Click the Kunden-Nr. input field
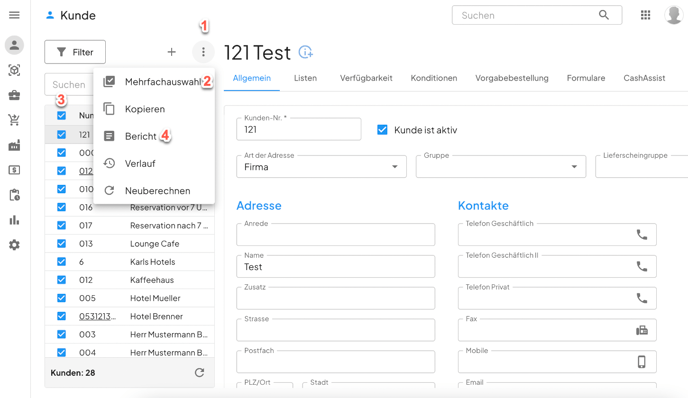The width and height of the screenshot is (688, 398). tap(299, 129)
